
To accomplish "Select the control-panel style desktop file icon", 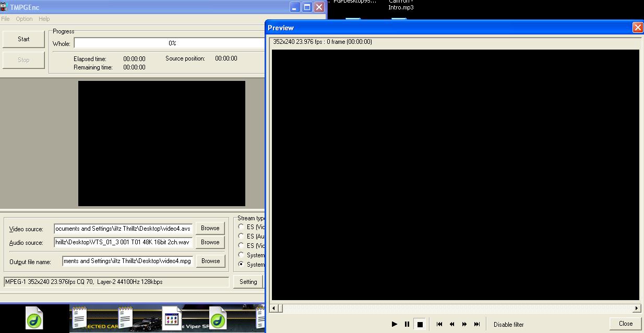I will click(171, 317).
